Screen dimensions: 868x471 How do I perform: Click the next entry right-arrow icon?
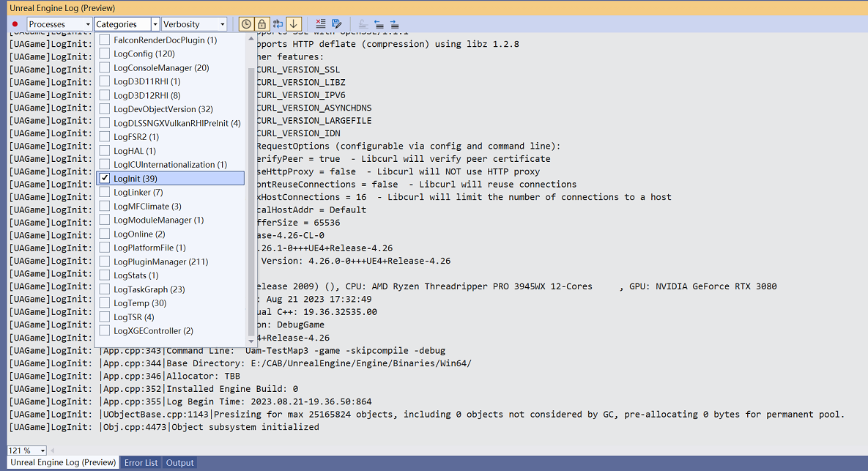click(394, 23)
